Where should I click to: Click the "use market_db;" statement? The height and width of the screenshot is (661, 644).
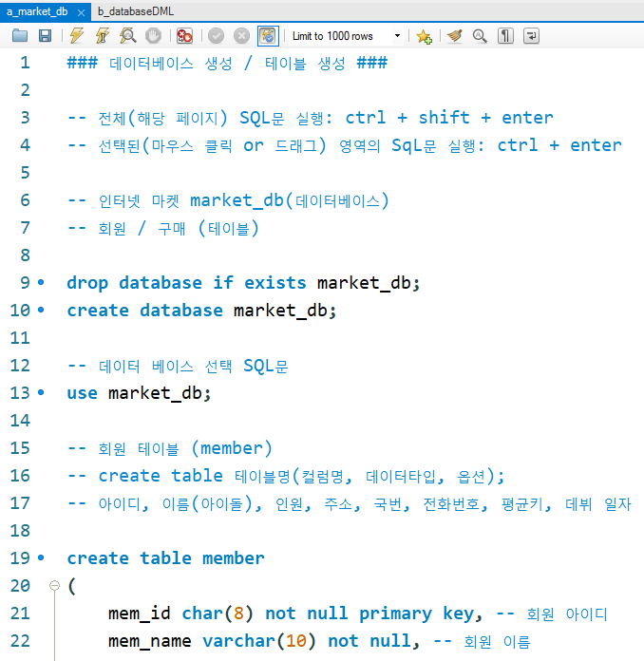click(x=139, y=393)
